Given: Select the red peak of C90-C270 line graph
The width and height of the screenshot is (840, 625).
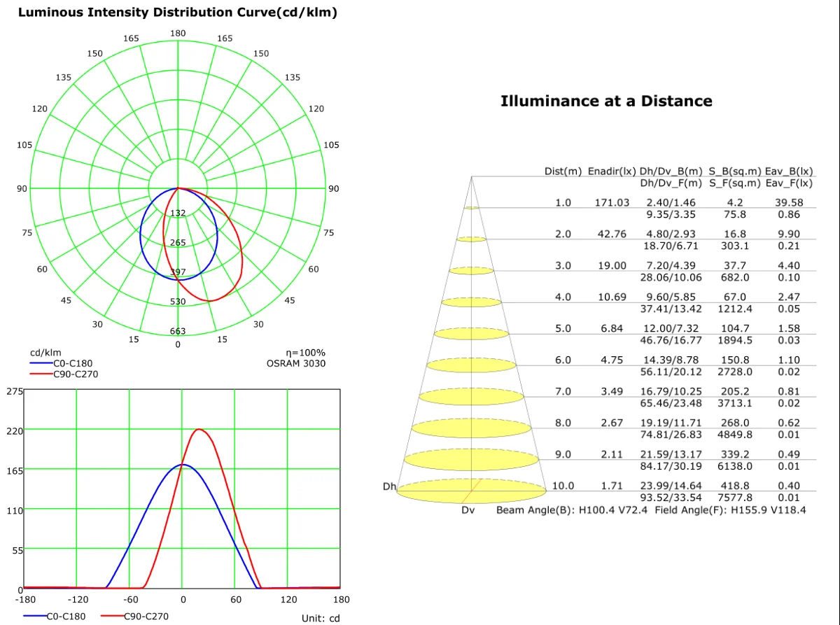Looking at the screenshot, I should click(199, 429).
